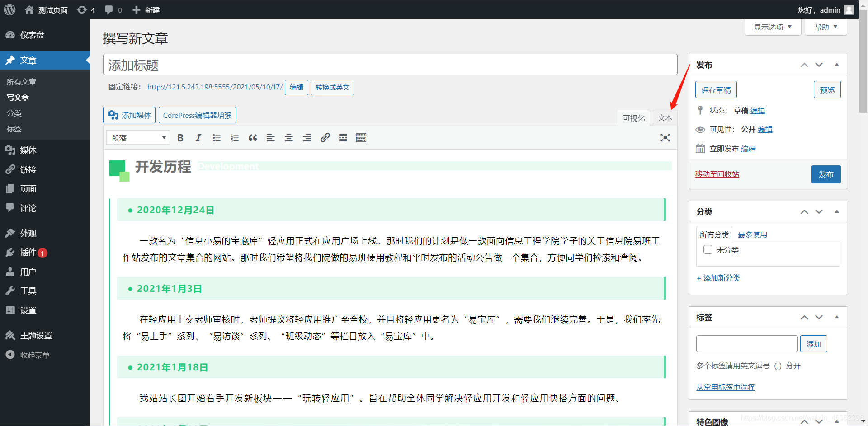The height and width of the screenshot is (426, 868).
Task: Open the 标签 submenu under 文章
Action: [x=14, y=129]
